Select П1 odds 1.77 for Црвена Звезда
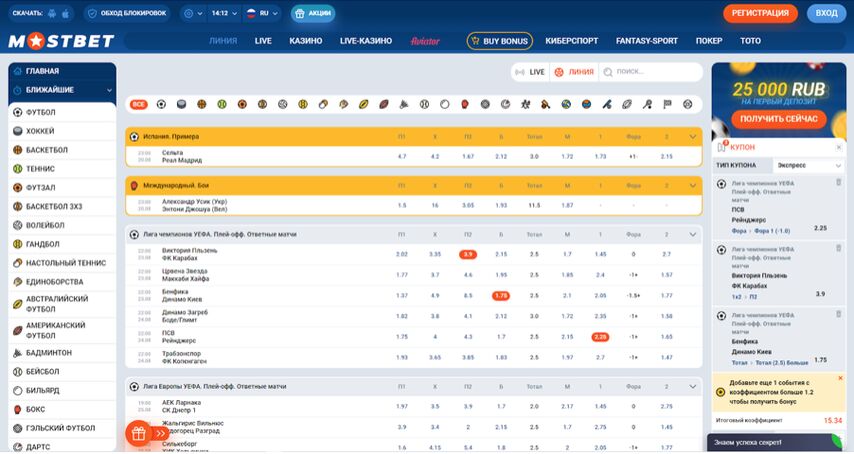This screenshot has width=854, height=454. 402,275
